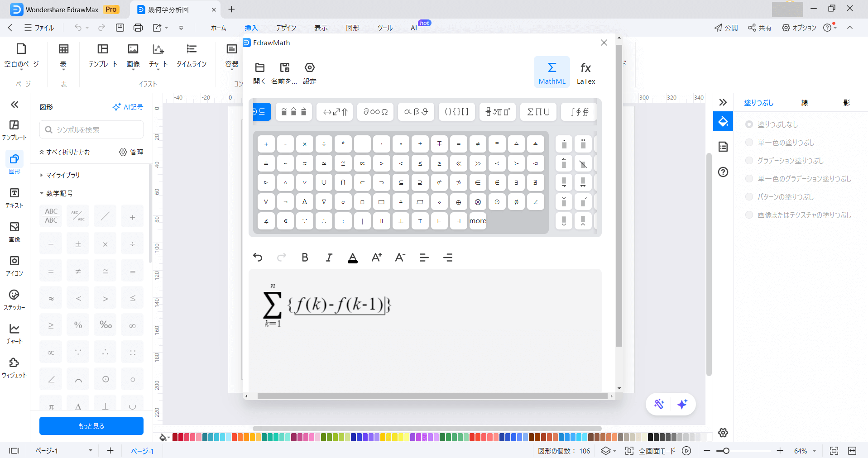Click the 共有 share button

tap(760, 28)
